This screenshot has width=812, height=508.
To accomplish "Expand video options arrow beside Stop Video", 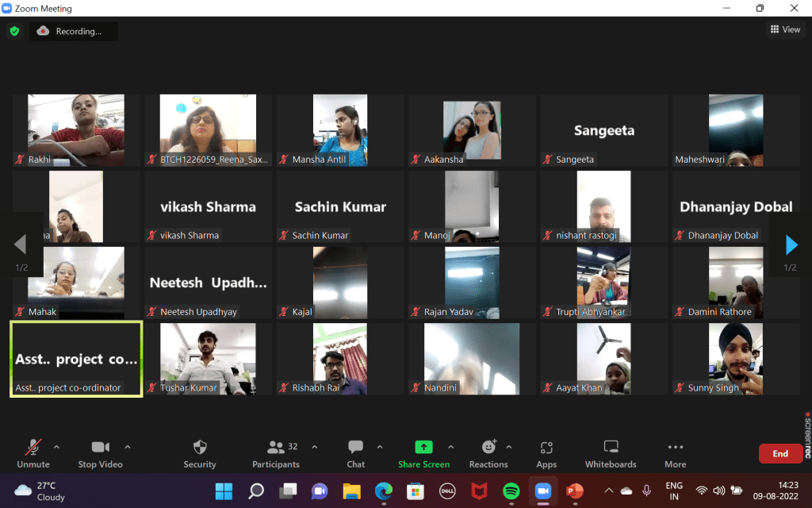I will click(x=128, y=446).
